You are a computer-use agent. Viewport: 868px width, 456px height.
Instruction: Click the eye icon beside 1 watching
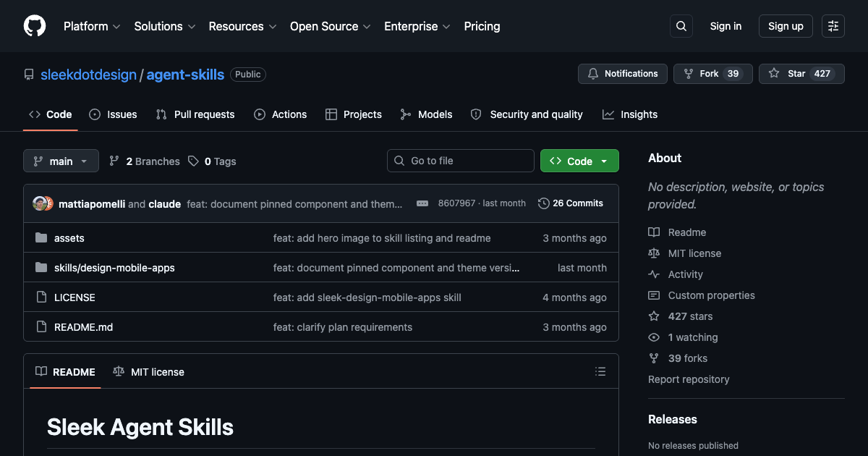pos(654,337)
